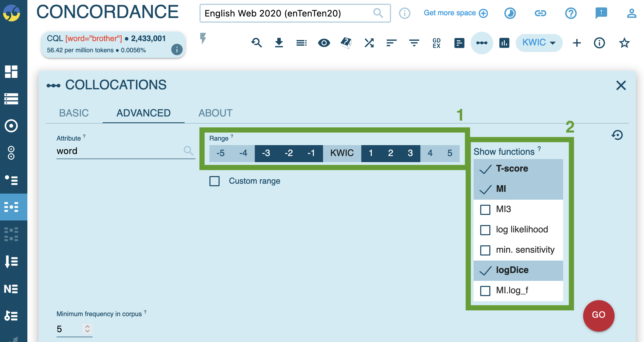The height and width of the screenshot is (342, 644).
Task: Click the frequency bar chart icon
Action: 504,43
